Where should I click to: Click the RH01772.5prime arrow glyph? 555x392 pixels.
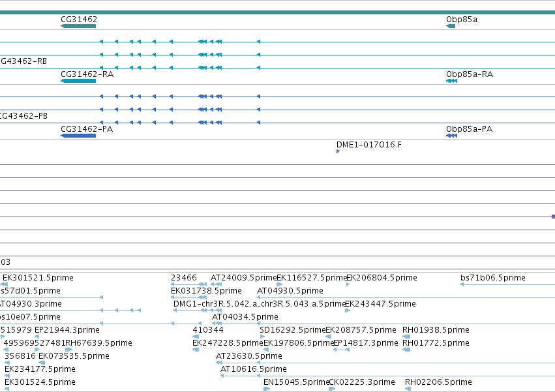[x=406, y=350]
